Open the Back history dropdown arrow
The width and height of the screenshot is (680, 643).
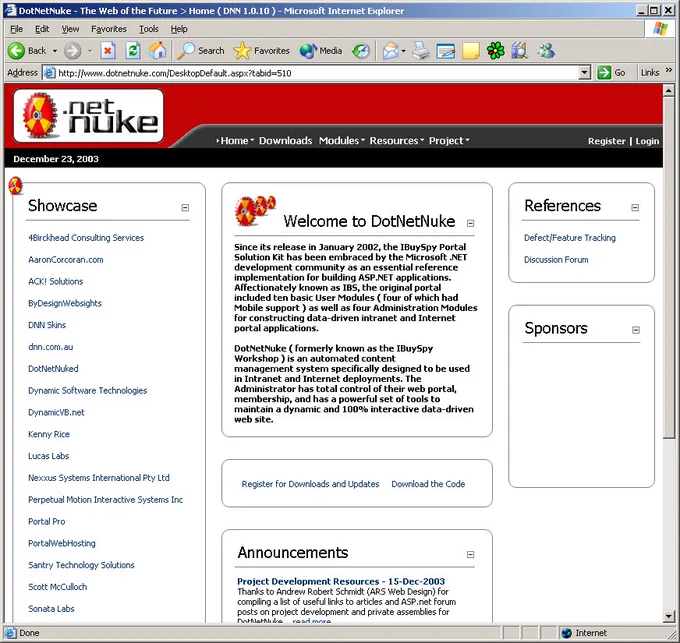point(55,51)
